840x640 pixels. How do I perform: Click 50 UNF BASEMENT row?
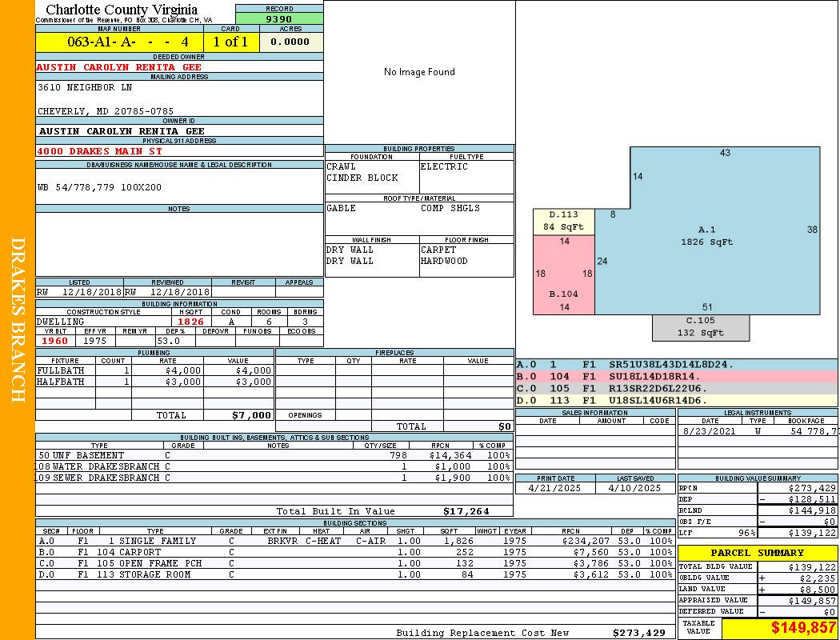(274, 455)
